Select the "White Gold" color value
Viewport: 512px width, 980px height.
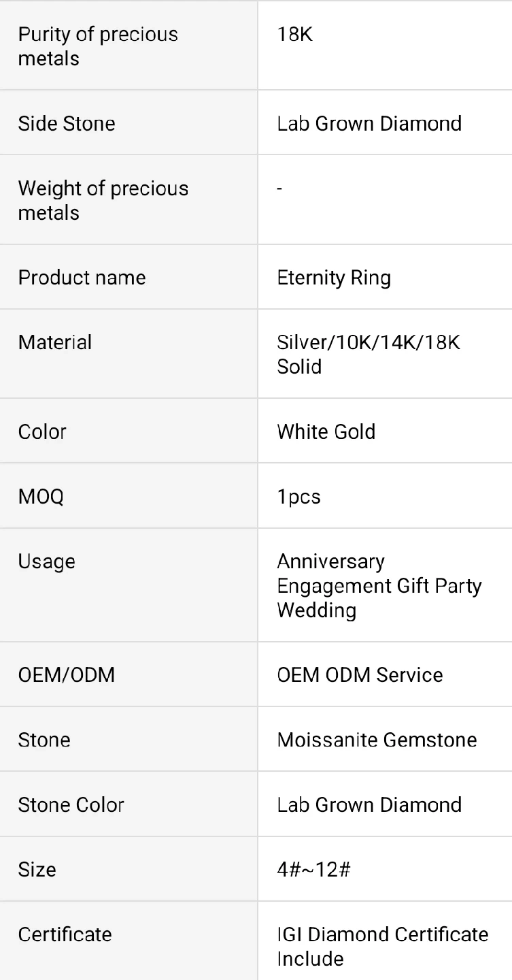326,431
